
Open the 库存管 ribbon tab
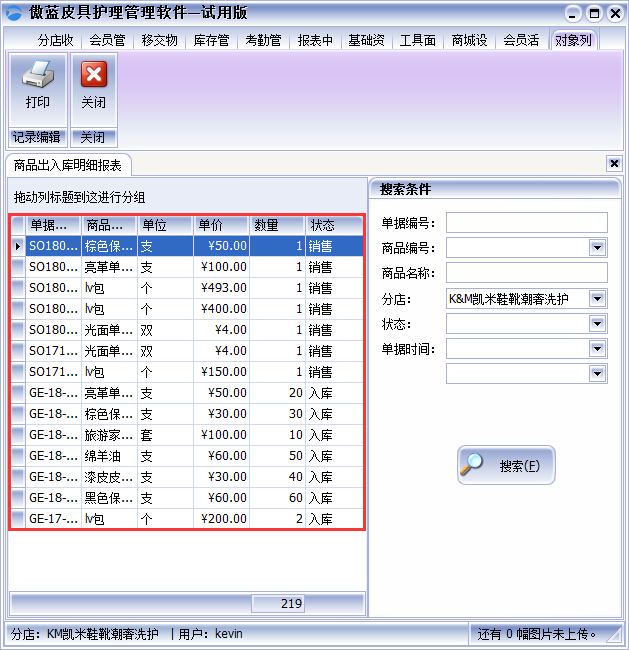(x=211, y=41)
